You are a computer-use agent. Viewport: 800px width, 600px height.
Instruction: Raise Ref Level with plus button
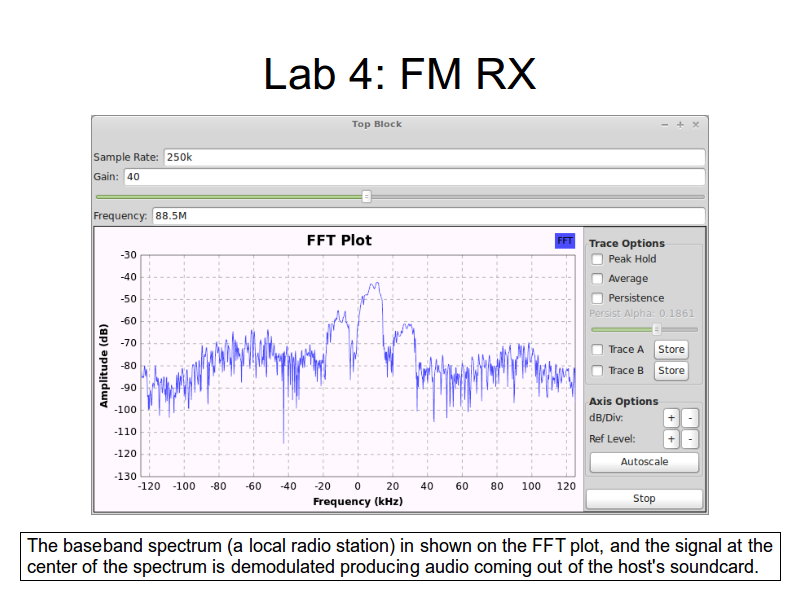(x=671, y=439)
